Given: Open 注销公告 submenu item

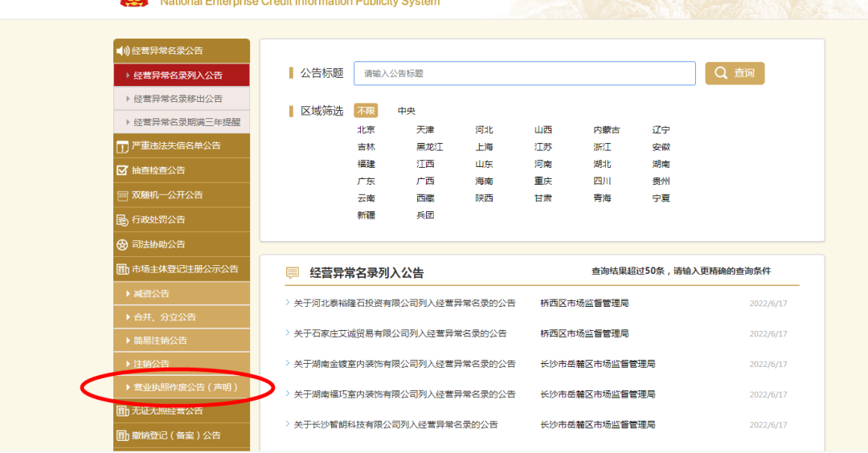Looking at the screenshot, I should click(182, 363).
